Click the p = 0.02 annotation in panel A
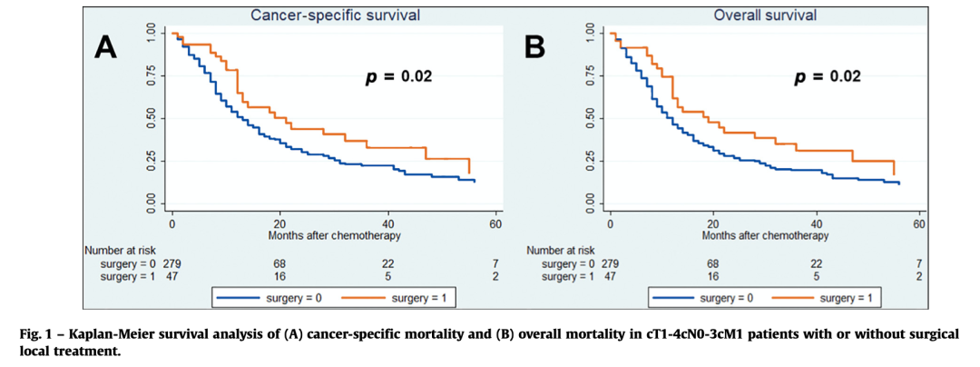This screenshot has width=980, height=367. (x=392, y=76)
